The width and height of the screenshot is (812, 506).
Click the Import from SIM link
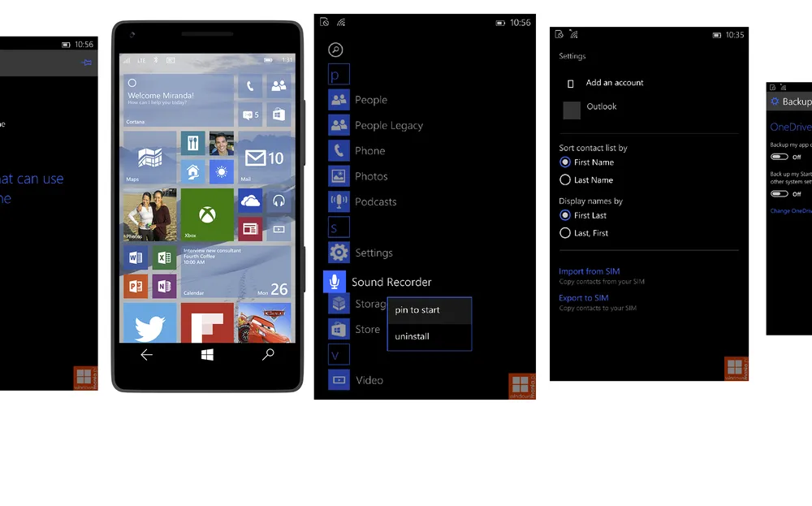coord(589,271)
